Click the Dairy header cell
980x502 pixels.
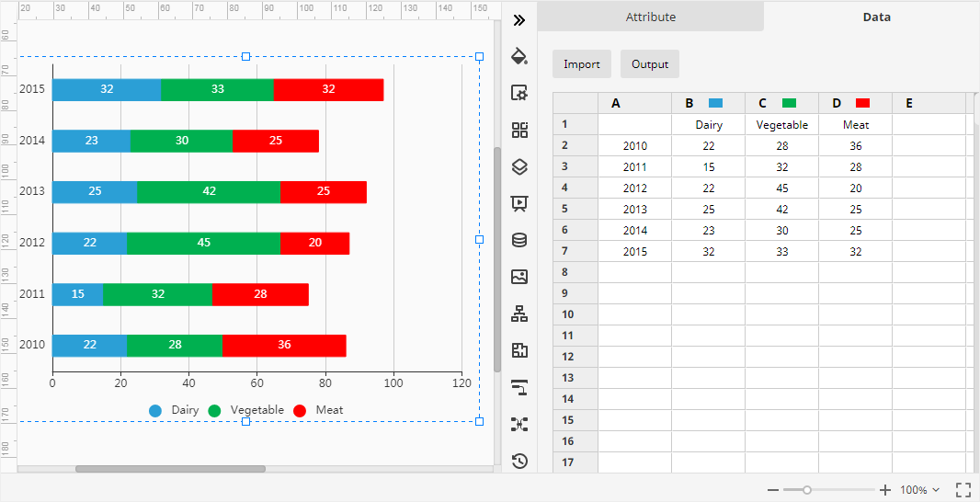pos(708,124)
